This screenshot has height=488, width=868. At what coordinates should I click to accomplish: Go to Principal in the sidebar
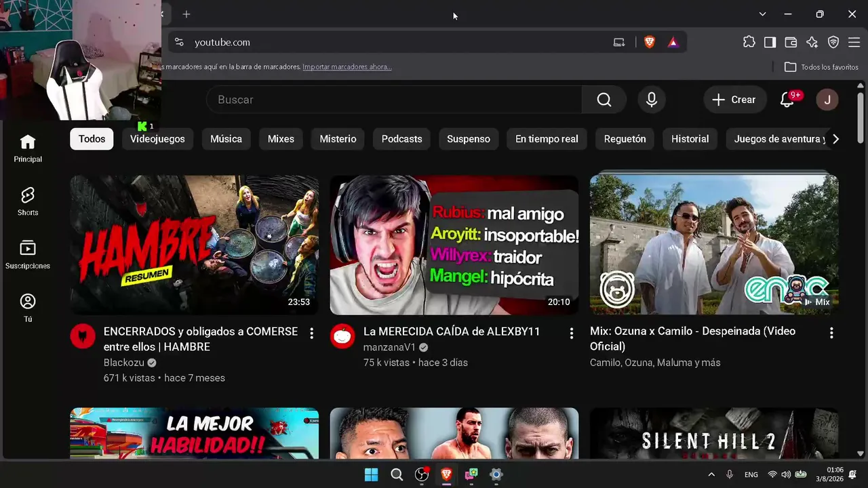(28, 148)
